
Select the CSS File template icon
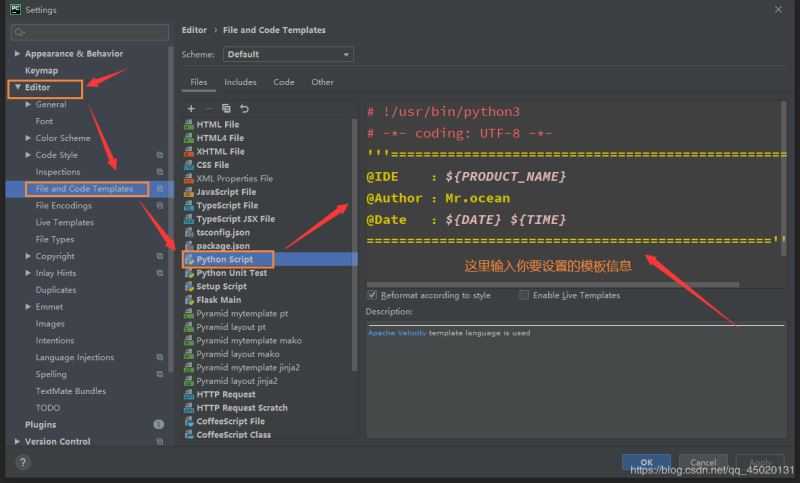click(x=189, y=165)
